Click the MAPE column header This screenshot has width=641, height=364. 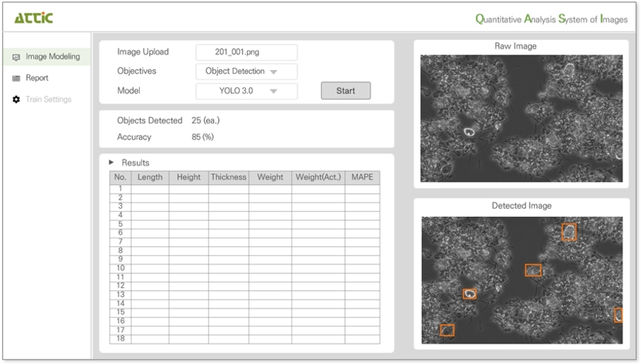[362, 178]
